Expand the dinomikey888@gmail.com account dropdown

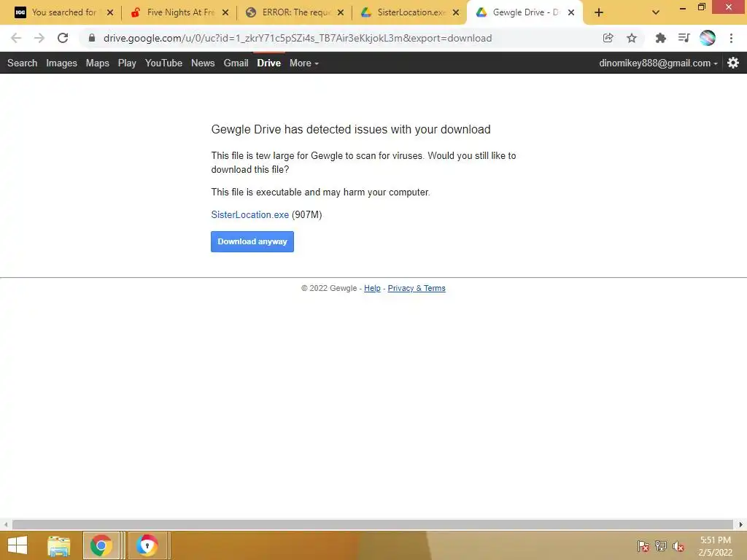(x=659, y=63)
